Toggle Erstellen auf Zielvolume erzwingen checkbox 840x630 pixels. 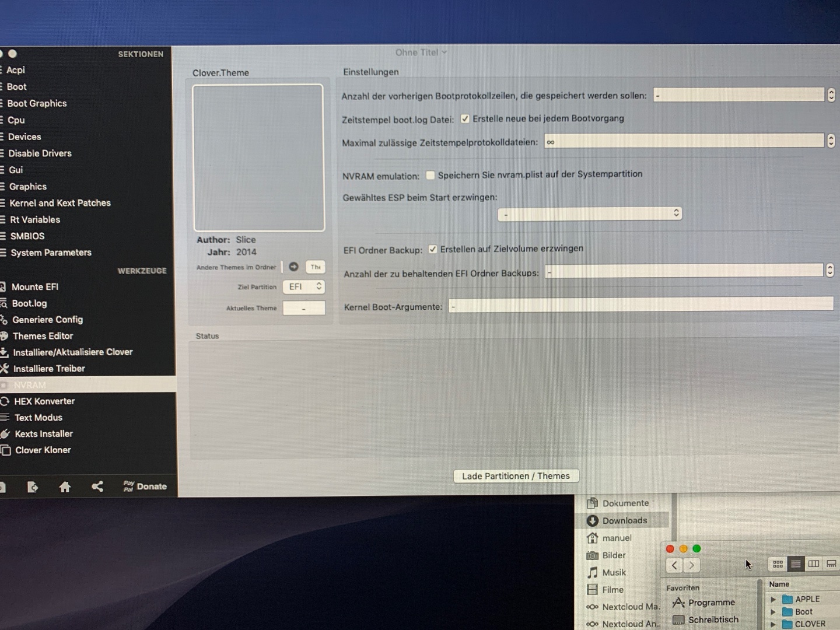[x=433, y=249]
